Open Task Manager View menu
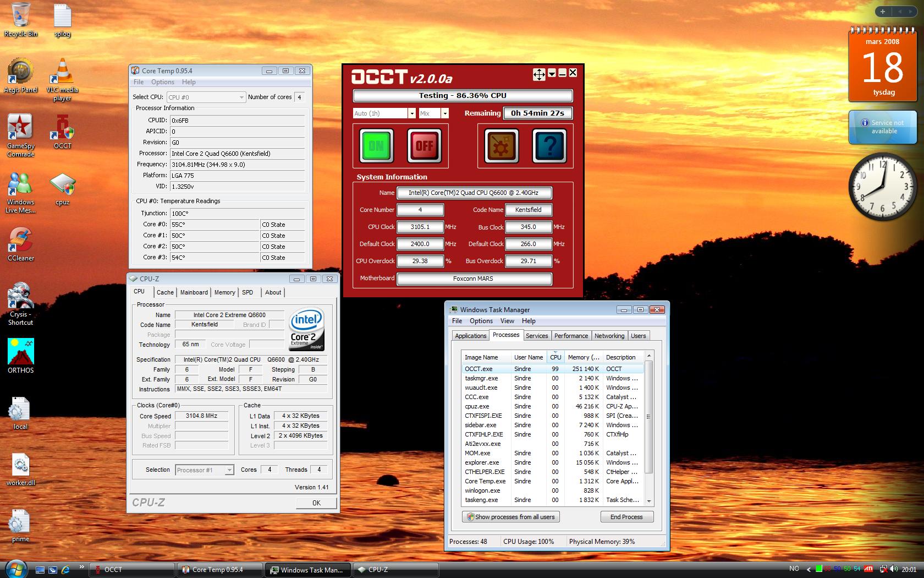The image size is (924, 578). click(x=507, y=321)
